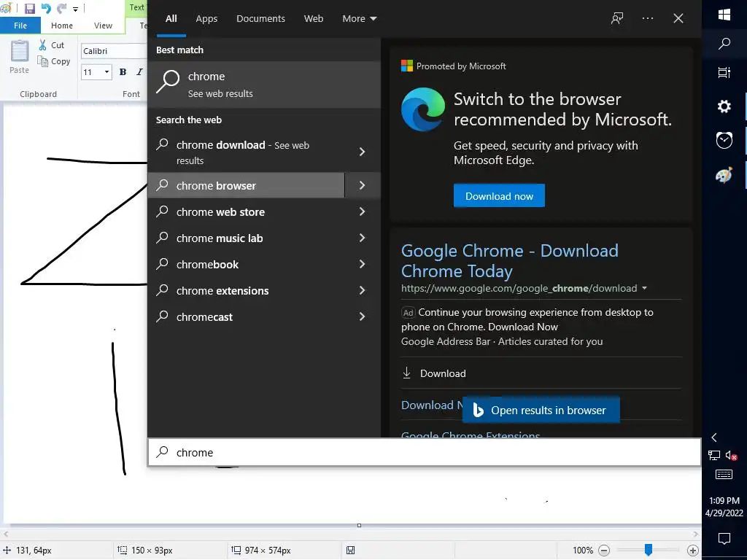Show hidden system tray icons chevron
Image resolution: width=747 pixels, height=560 pixels.
click(714, 437)
